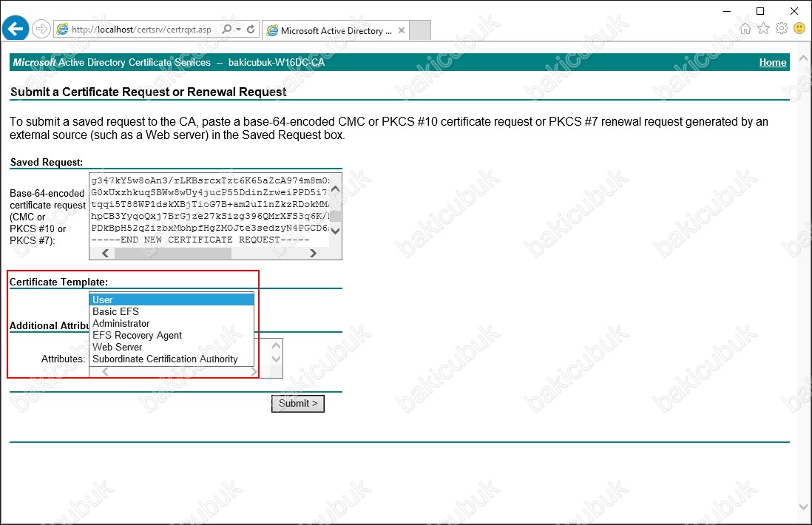Close the Microsoft Active Directory tab
812x525 pixels.
point(402,30)
